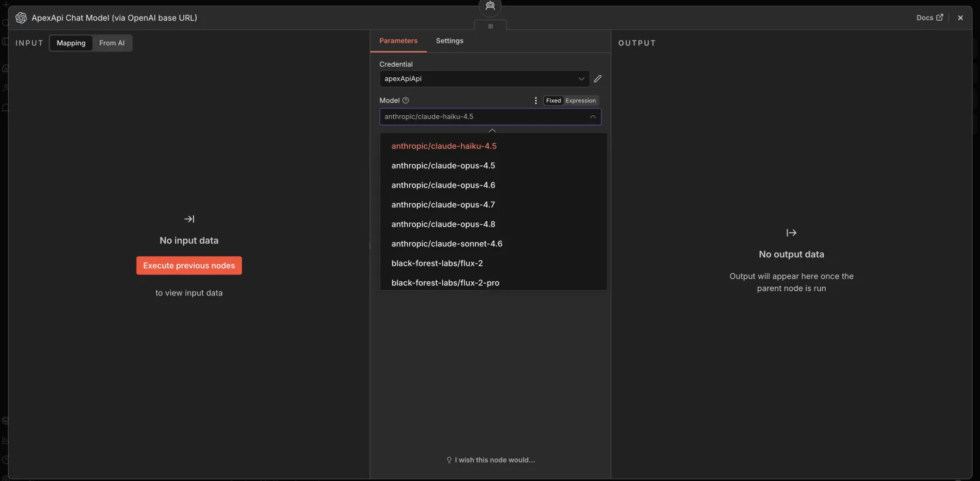The height and width of the screenshot is (481, 980).
Task: Choose anthropic/claude-haiku-4.5 option
Action: (493, 146)
